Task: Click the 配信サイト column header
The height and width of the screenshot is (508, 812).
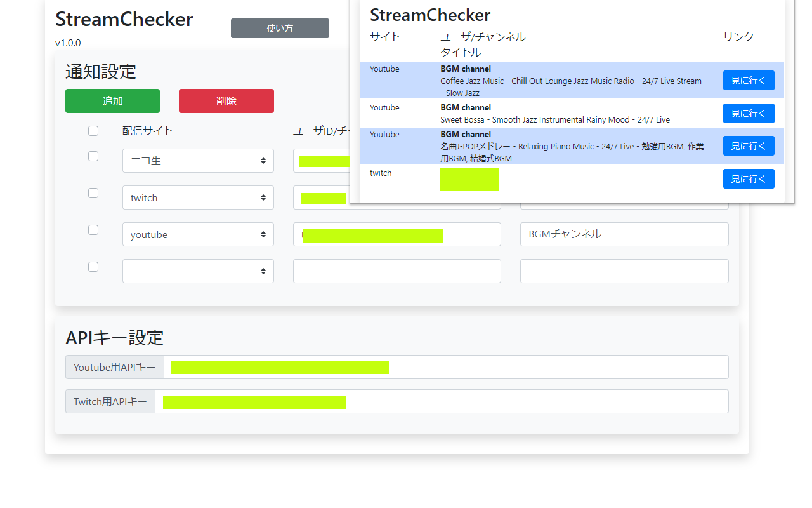Action: point(148,131)
